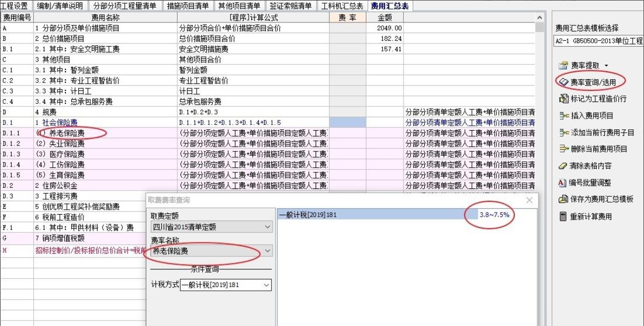Click 清除表格内容 eraser icon
The width and height of the screenshot is (644, 326).
click(563, 166)
